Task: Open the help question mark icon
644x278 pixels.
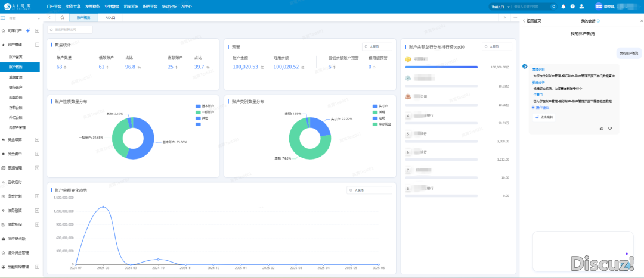Action: (x=572, y=7)
